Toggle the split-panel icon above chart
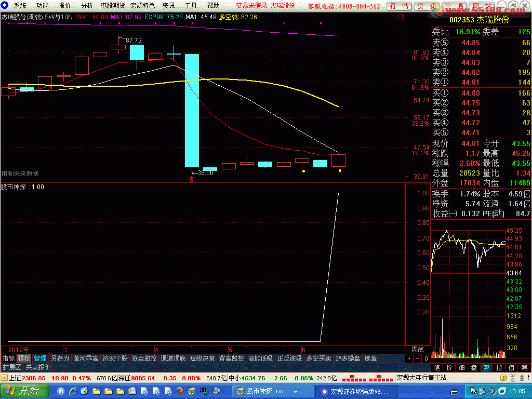 pyautogui.click(x=401, y=17)
